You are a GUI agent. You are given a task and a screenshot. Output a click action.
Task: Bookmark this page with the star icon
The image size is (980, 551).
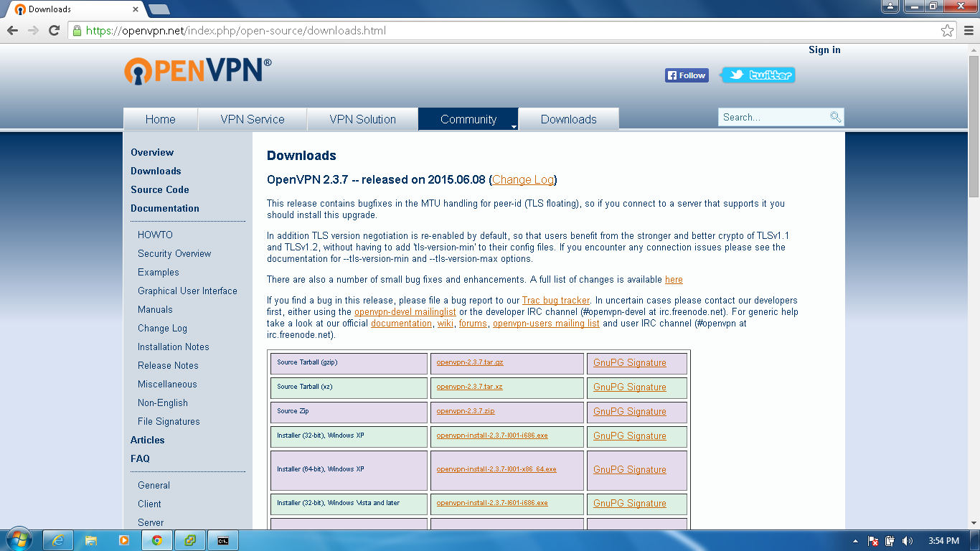(948, 31)
